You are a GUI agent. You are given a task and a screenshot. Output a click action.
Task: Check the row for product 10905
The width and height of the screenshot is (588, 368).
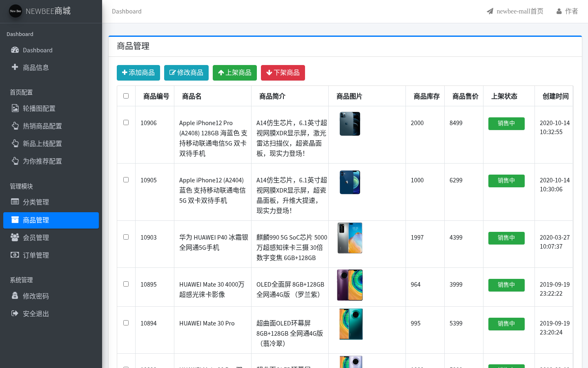126,180
